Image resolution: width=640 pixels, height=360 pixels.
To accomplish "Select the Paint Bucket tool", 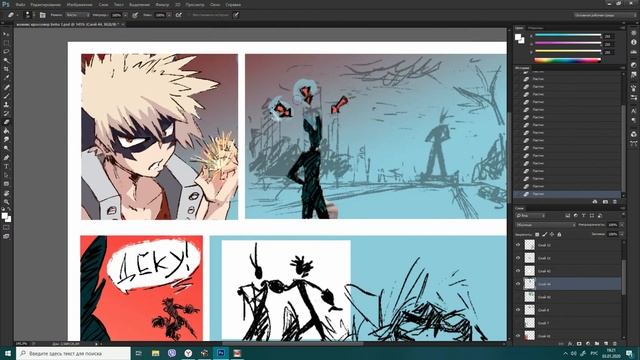I will click(x=6, y=131).
